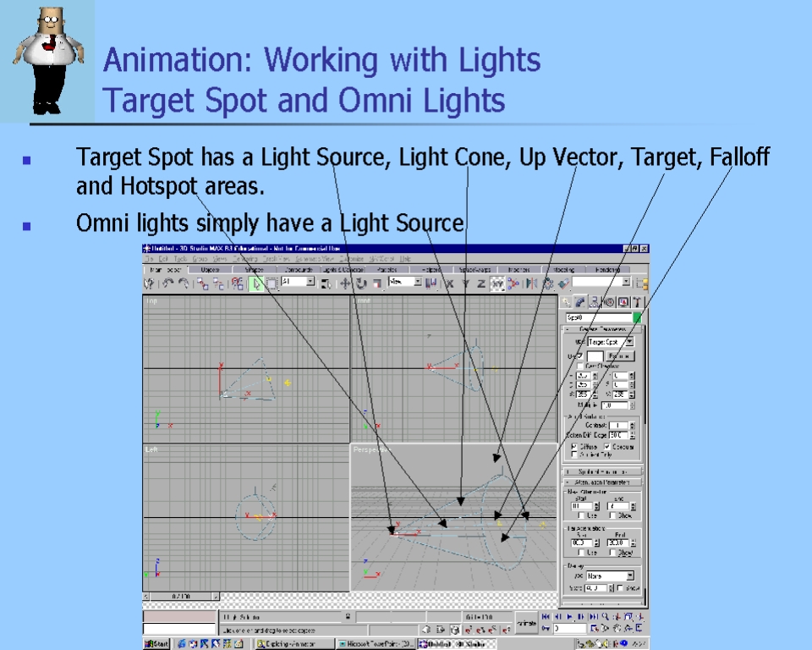This screenshot has width=812, height=650.
Task: Toggle the Cast Shadows checkbox
Action: click(x=580, y=366)
